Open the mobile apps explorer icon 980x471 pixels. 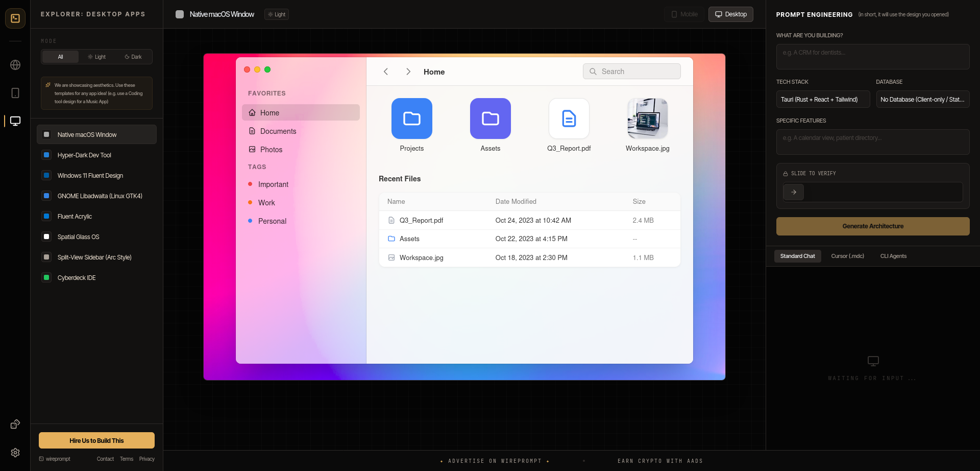[x=15, y=93]
